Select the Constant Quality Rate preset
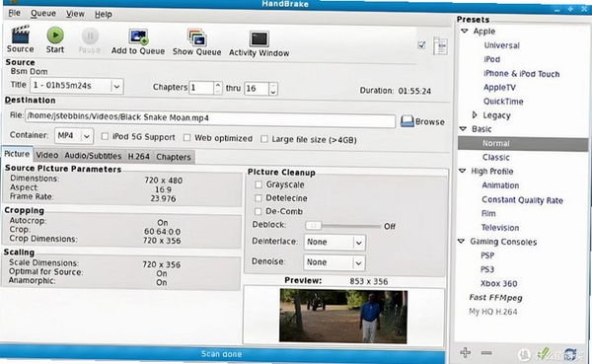 coord(522,199)
